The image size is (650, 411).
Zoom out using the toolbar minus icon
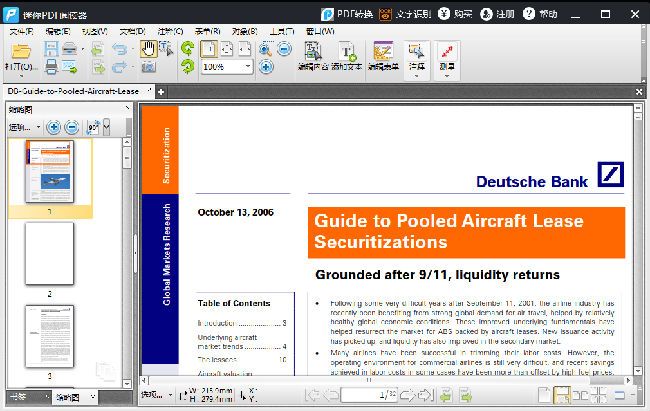pos(284,49)
